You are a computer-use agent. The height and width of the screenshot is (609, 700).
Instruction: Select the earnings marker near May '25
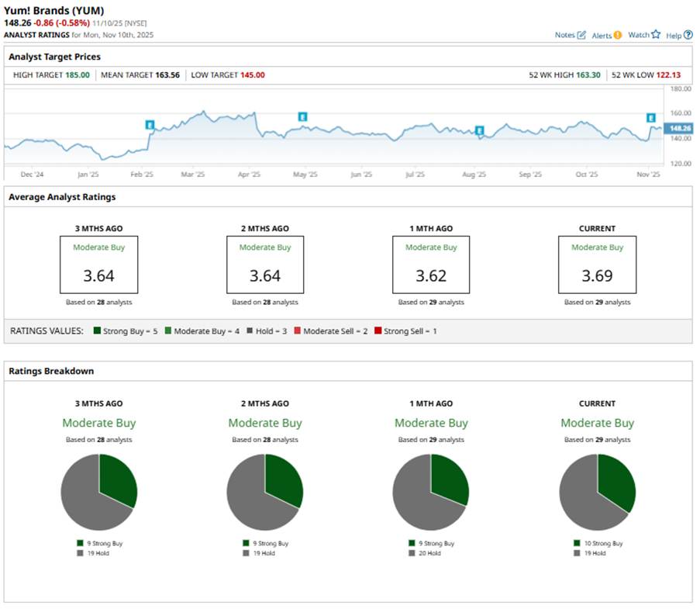pos(303,116)
